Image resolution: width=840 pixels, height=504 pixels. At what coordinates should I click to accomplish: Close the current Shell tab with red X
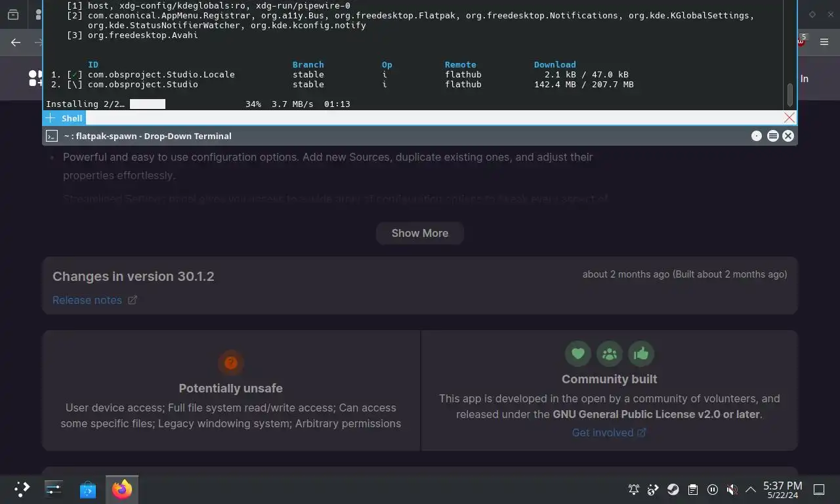[x=789, y=117]
